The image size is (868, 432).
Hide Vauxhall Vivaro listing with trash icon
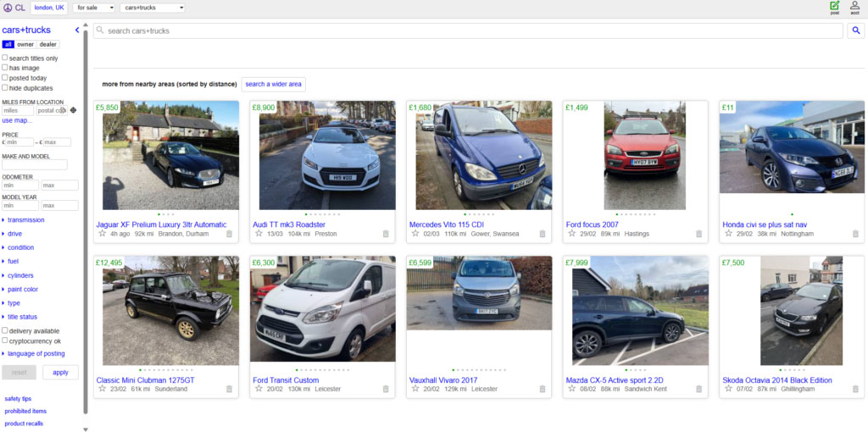pyautogui.click(x=542, y=389)
